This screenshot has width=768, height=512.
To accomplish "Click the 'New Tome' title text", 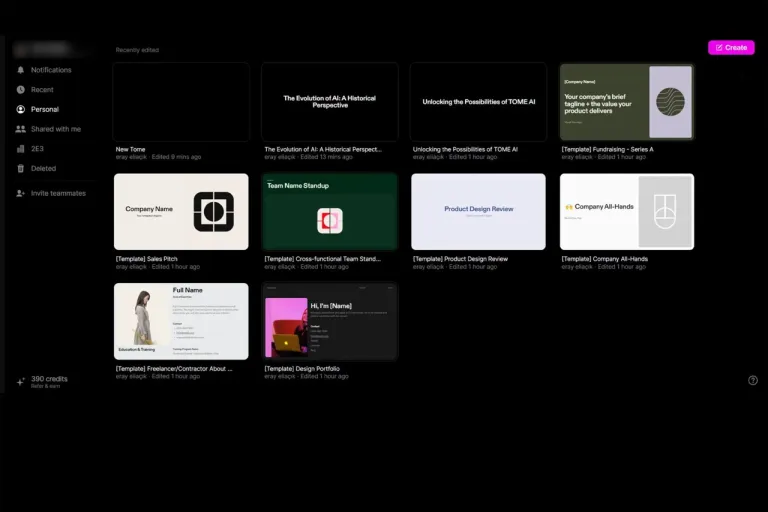I will pyautogui.click(x=130, y=149).
